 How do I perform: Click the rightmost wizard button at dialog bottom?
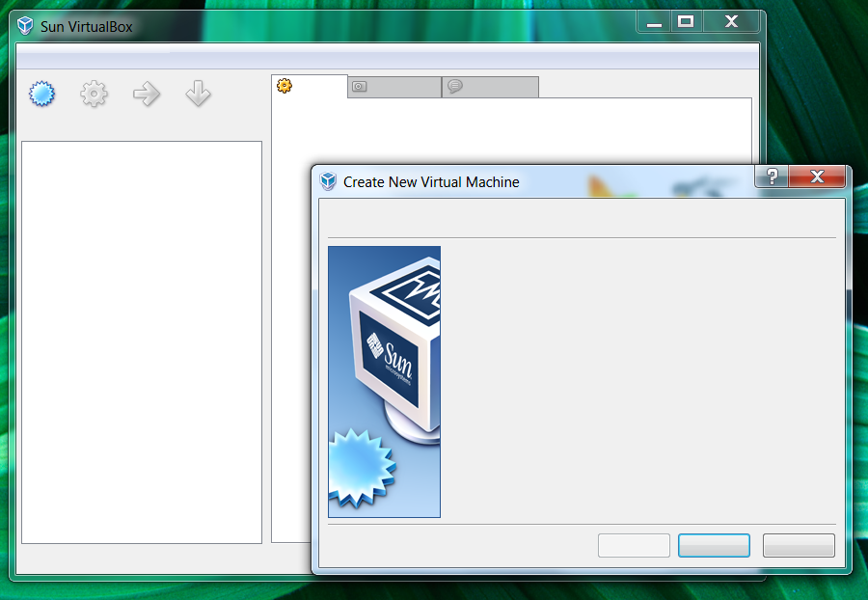click(799, 545)
